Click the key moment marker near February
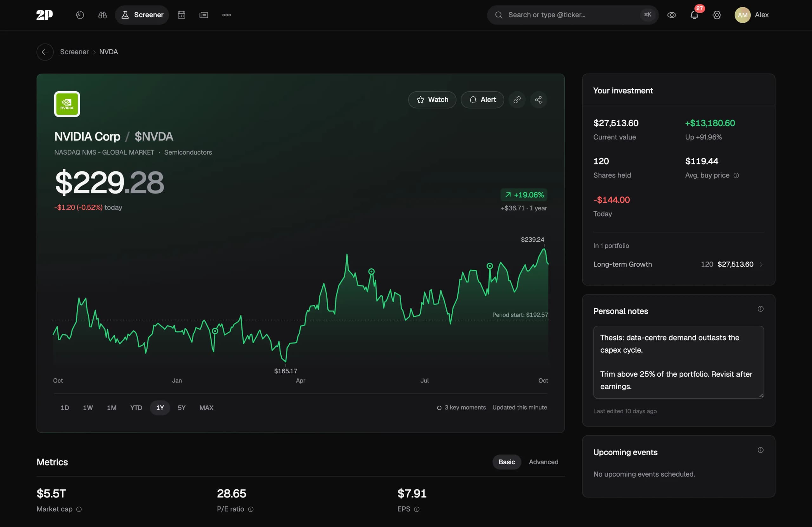This screenshot has width=812, height=527. pyautogui.click(x=215, y=331)
